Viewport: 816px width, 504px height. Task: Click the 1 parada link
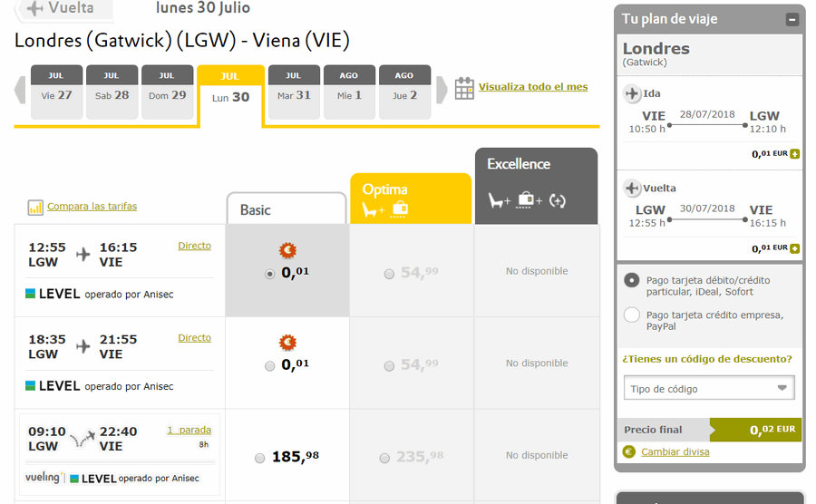[189, 431]
